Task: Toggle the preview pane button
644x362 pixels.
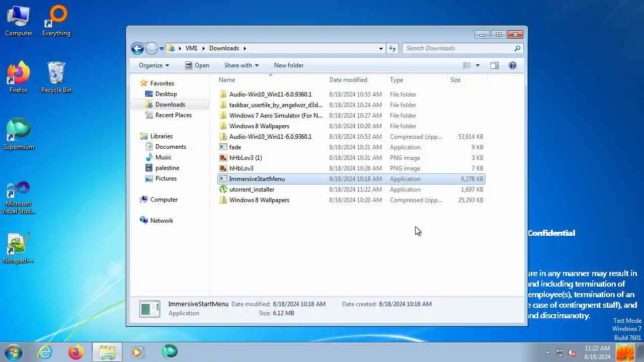Action: pyautogui.click(x=495, y=65)
